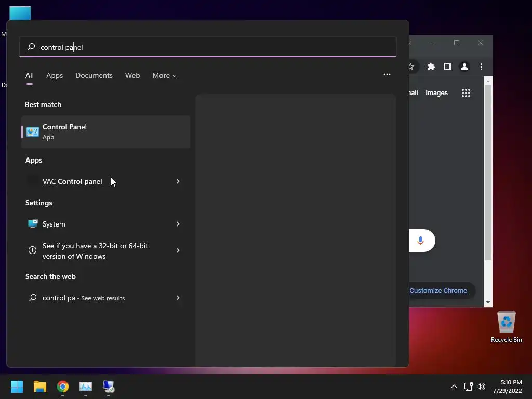Image resolution: width=532 pixels, height=399 pixels.
Task: Toggle Chrome side panel icon
Action: click(447, 66)
